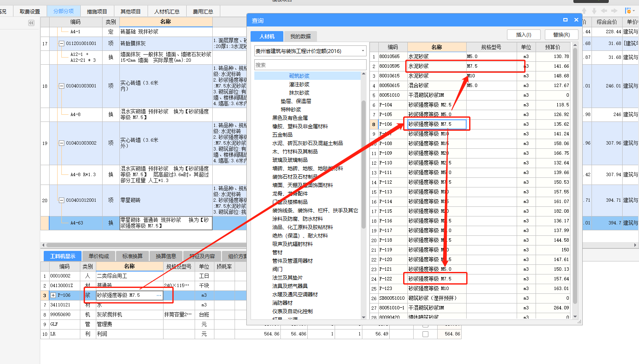
Task: Select row P-106 砂浆强度等级 M7.5 in query list
Action: pos(470,124)
